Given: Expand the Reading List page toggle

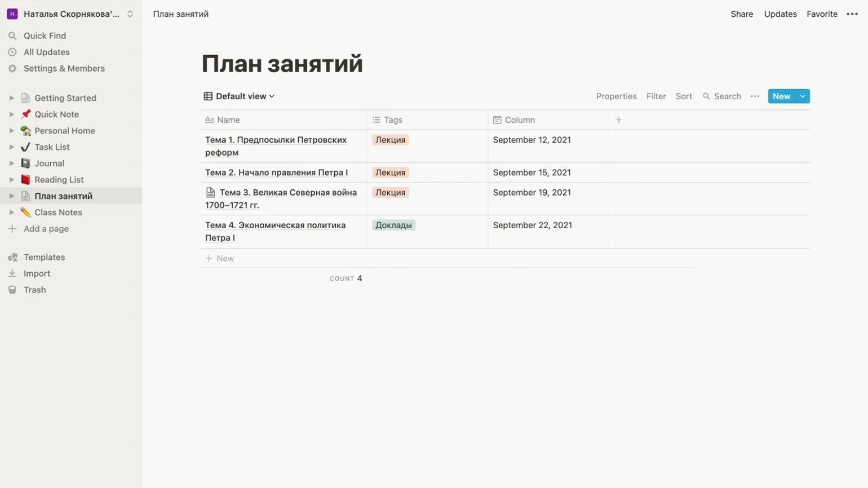Looking at the screenshot, I should 11,180.
